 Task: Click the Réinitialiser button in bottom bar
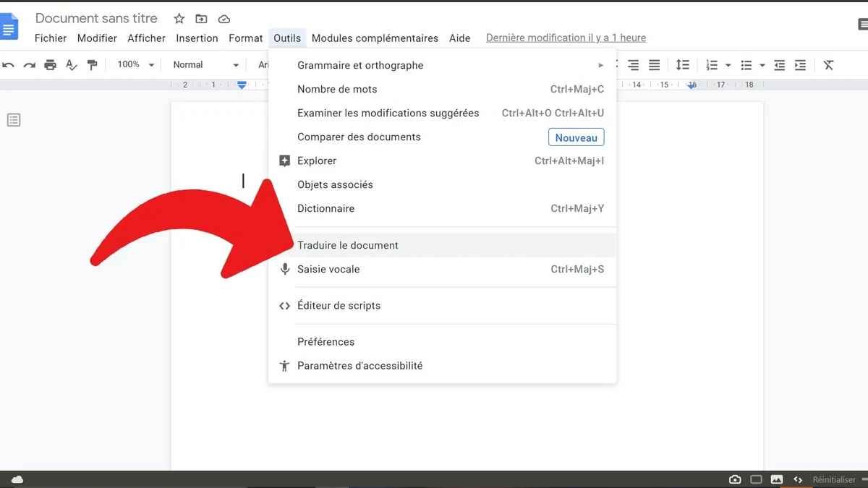pyautogui.click(x=834, y=479)
